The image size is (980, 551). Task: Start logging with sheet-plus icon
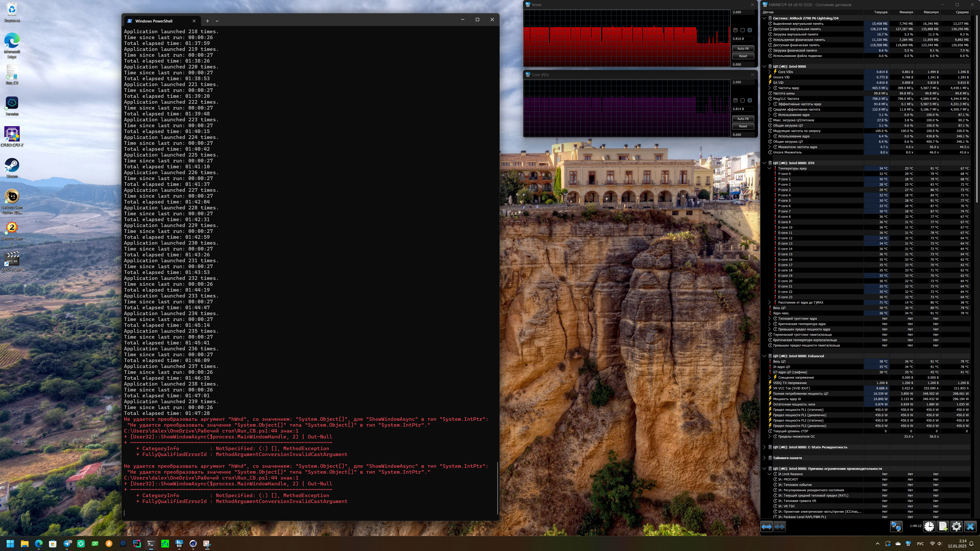943,527
